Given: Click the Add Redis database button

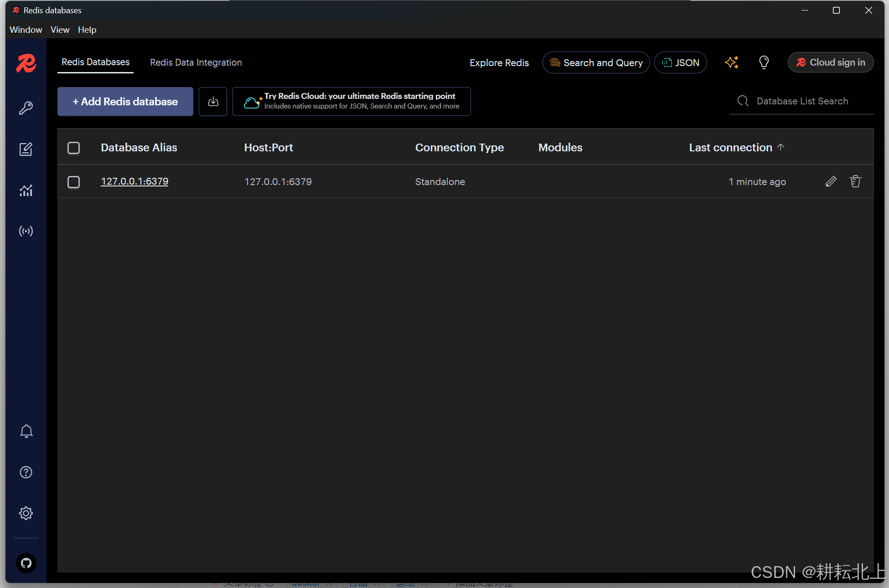Looking at the screenshot, I should pos(125,102).
